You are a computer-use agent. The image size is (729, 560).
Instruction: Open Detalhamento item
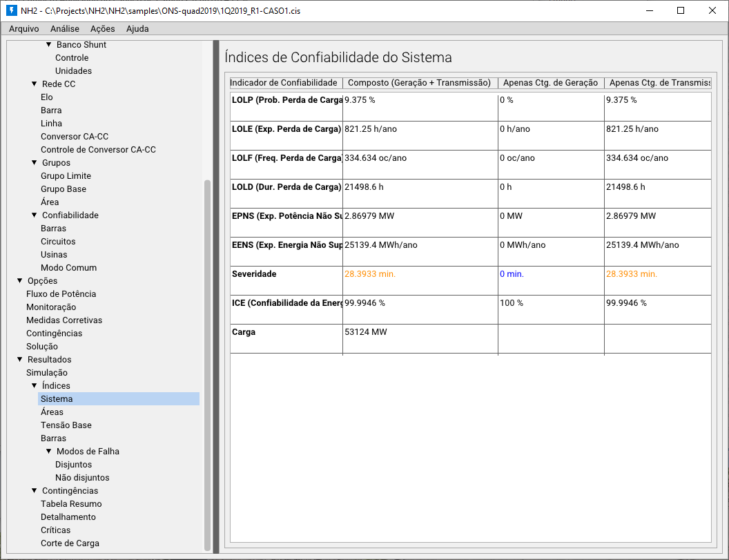(x=68, y=516)
